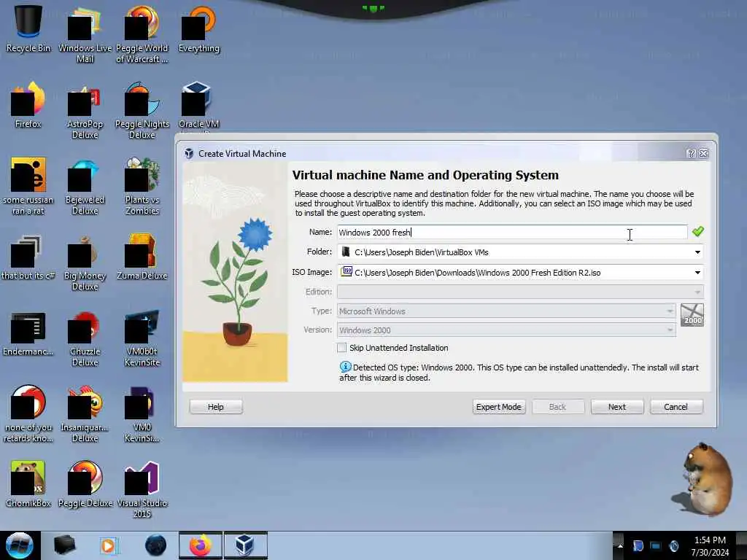Switch to Firefox on the taskbar
747x560 pixels.
coord(201,545)
